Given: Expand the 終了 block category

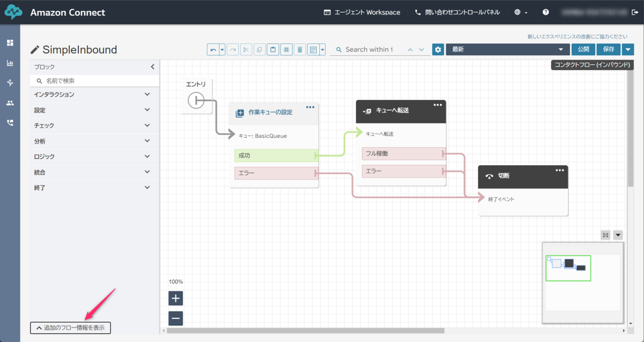Looking at the screenshot, I should tap(94, 188).
